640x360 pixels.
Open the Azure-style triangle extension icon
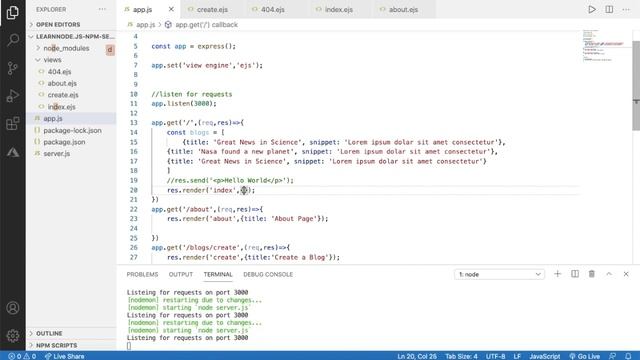(x=13, y=152)
